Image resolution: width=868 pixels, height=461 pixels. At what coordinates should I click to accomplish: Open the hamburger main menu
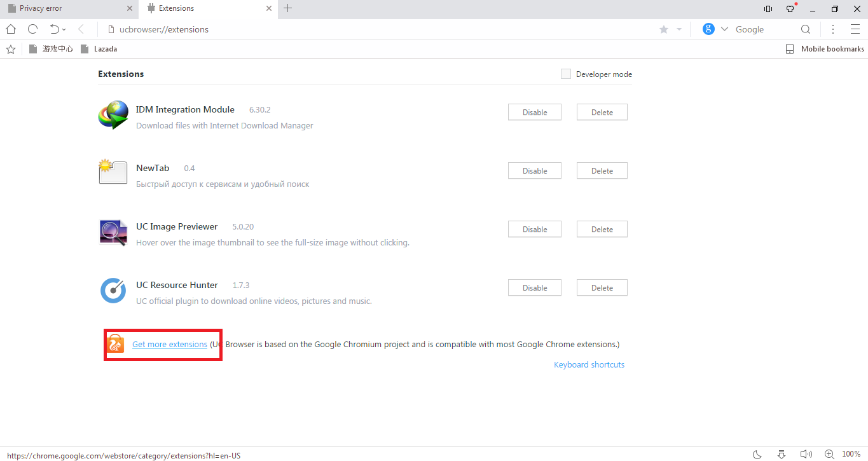tap(855, 29)
